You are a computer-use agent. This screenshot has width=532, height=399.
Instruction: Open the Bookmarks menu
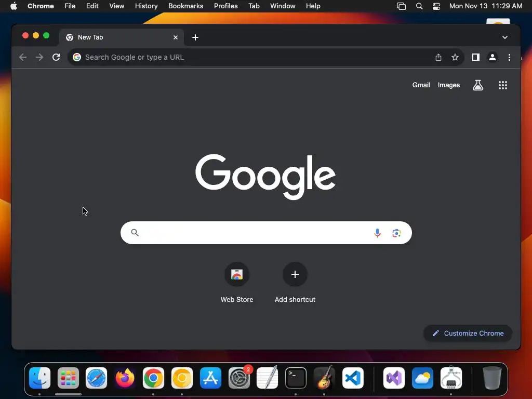click(185, 6)
